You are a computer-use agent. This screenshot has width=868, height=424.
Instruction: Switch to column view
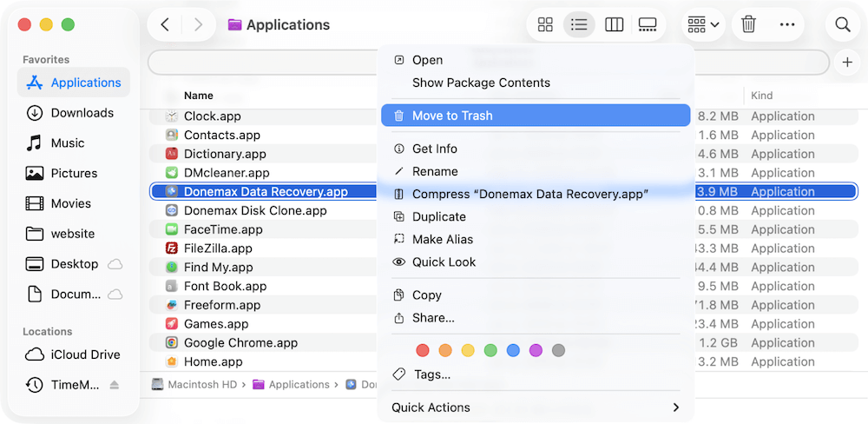(614, 25)
